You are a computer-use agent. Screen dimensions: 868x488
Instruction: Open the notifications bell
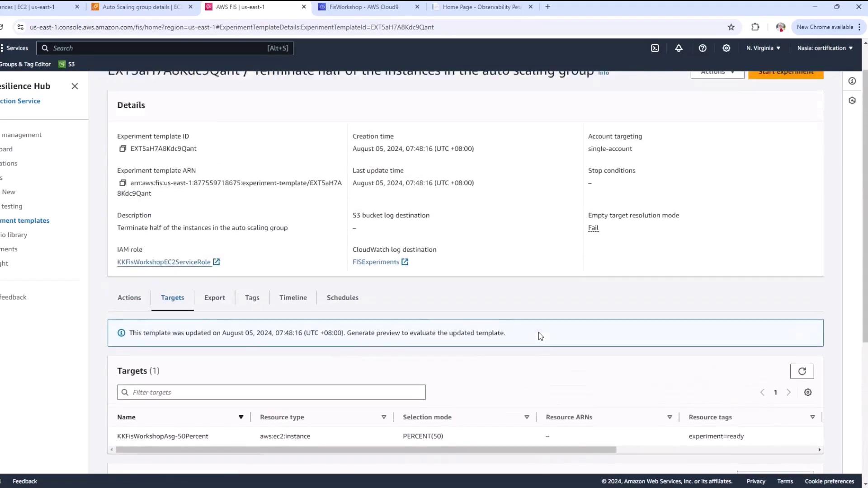(679, 48)
